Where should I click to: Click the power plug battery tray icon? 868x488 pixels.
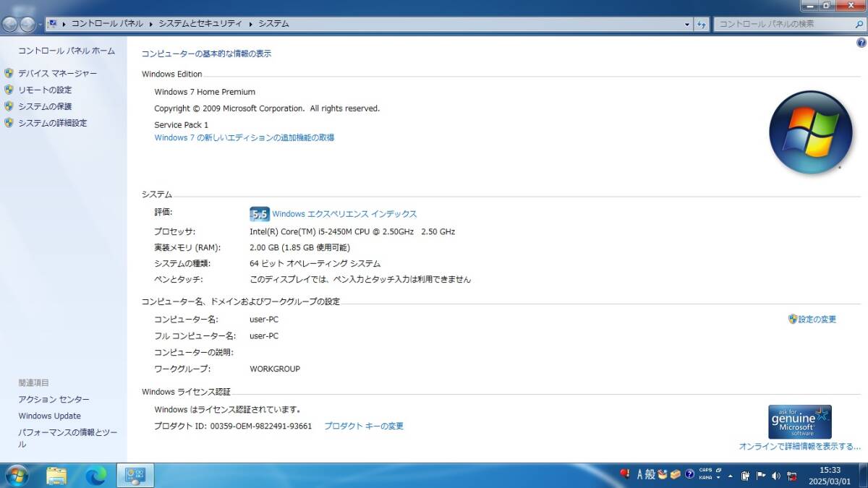coord(745,476)
